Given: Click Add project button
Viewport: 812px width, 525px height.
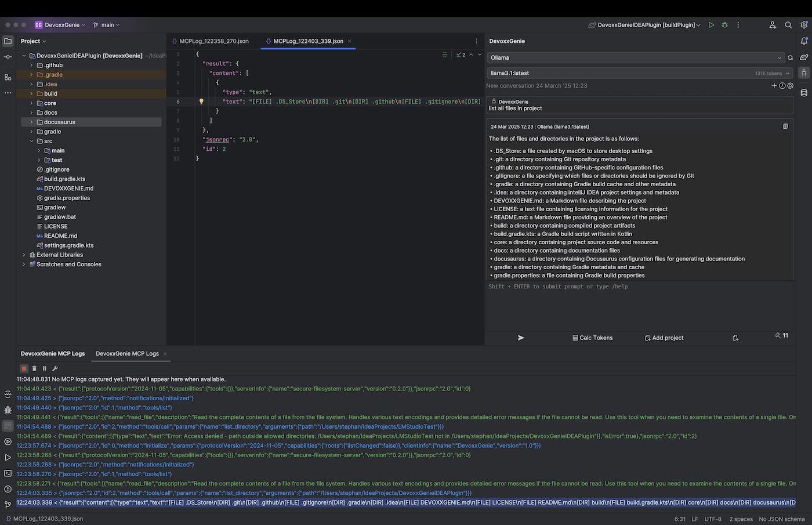Looking at the screenshot, I should [664, 338].
